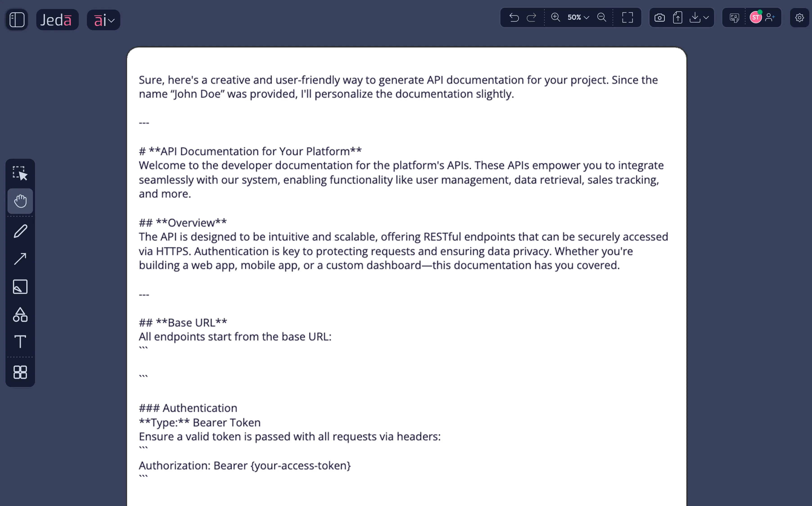
Task: Open the export upload dialog
Action: click(x=677, y=17)
